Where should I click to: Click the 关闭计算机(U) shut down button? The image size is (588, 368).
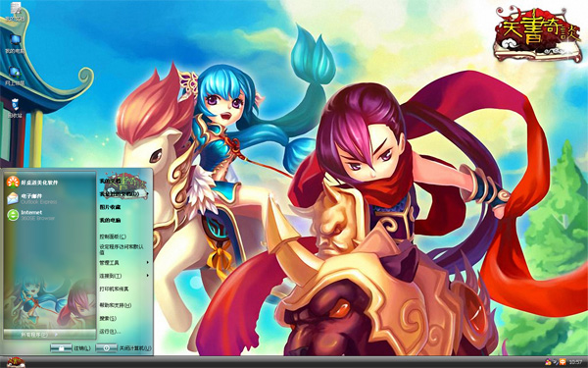pos(123,348)
